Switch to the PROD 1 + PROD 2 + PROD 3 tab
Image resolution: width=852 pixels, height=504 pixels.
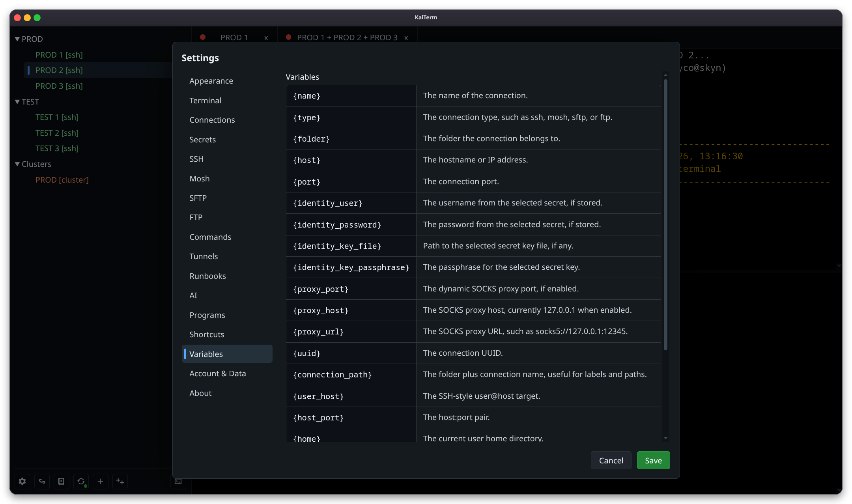tap(347, 37)
